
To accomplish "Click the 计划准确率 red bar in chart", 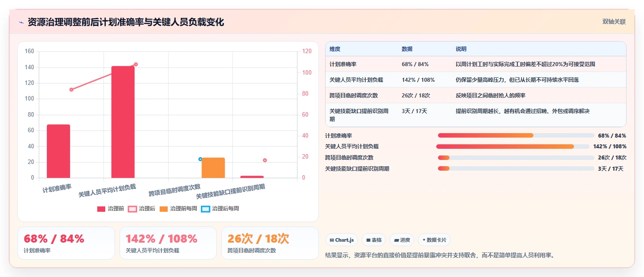I will 58,151.
